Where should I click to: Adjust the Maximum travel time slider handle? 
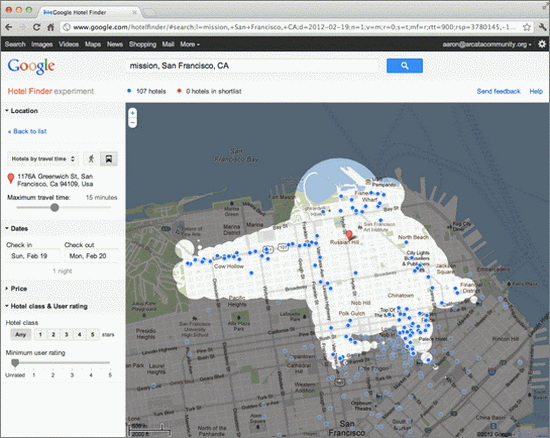(x=54, y=208)
